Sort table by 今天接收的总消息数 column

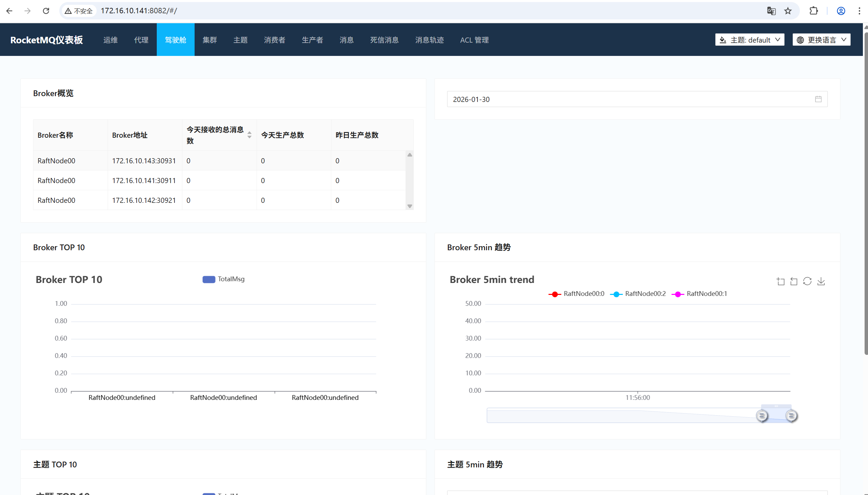[x=249, y=135]
